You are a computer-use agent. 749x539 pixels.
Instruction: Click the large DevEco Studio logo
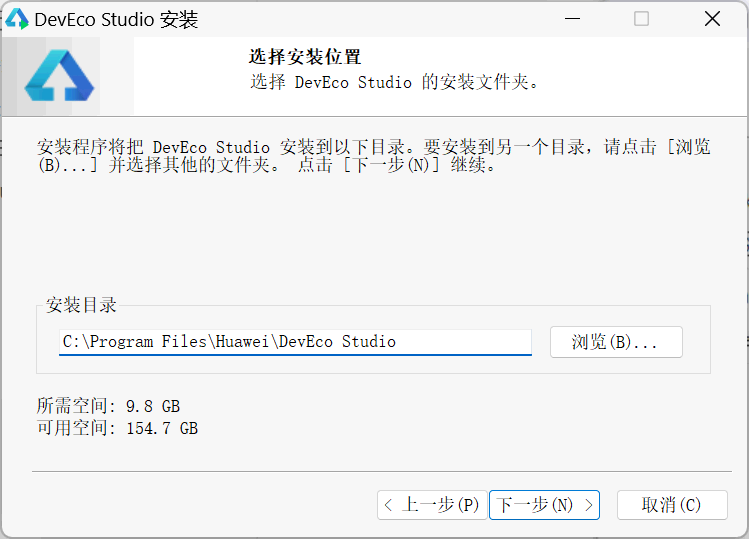[59, 76]
